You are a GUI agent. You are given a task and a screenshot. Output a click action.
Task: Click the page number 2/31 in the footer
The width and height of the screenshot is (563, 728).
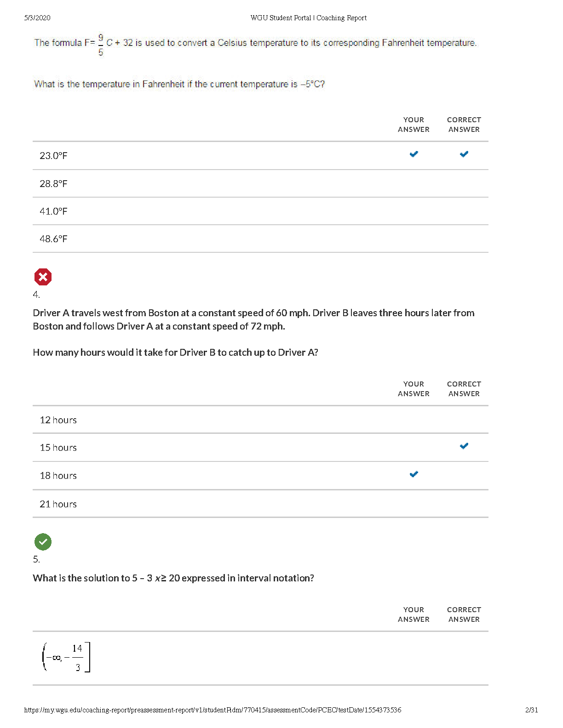click(x=532, y=710)
